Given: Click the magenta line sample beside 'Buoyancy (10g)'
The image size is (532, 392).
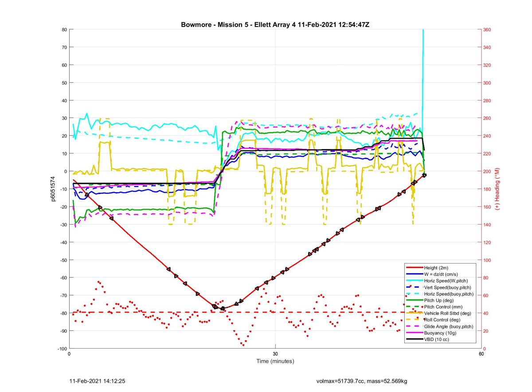Looking at the screenshot, I should coord(415,333).
